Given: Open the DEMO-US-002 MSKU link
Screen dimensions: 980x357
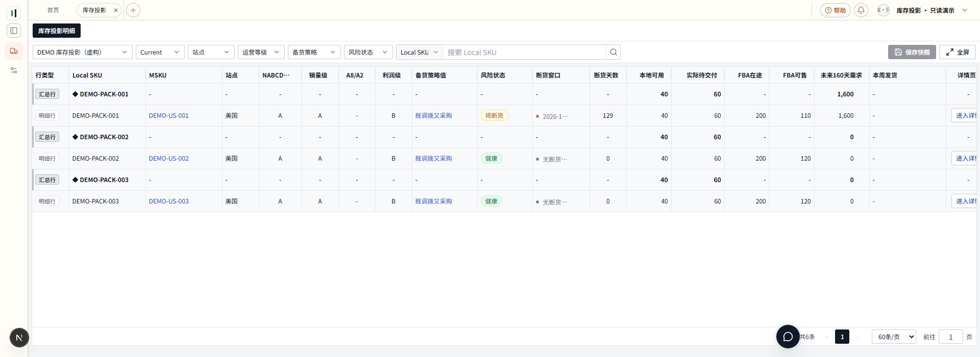Looking at the screenshot, I should (169, 159).
